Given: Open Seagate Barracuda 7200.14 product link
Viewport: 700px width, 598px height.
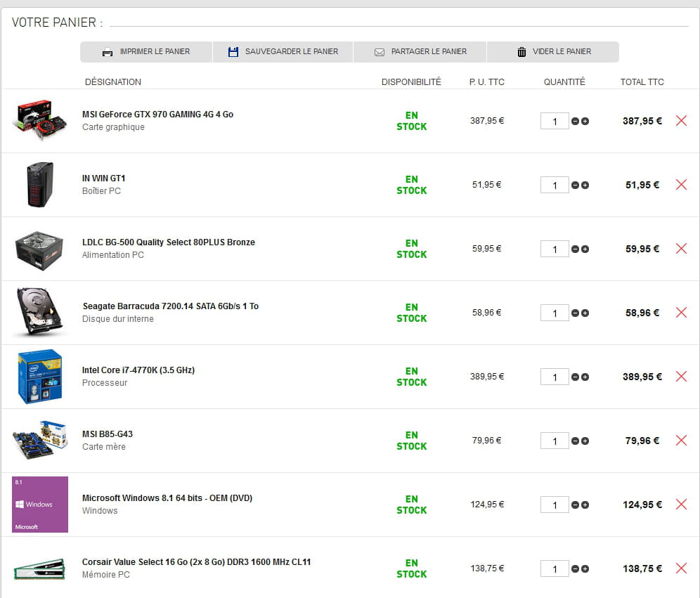Looking at the screenshot, I should [x=170, y=306].
